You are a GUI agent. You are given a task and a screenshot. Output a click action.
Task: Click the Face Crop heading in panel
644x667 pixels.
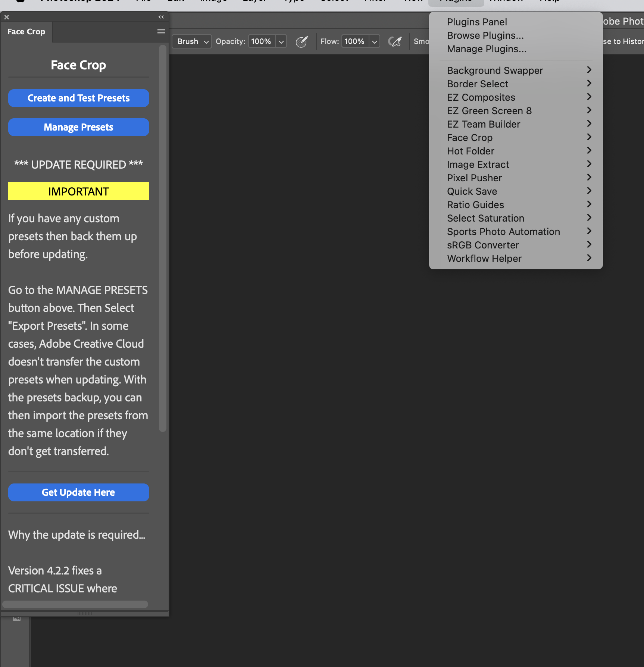tap(79, 65)
